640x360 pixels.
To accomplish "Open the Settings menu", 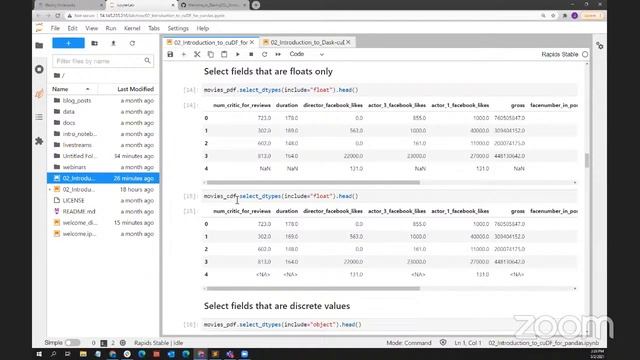I will pyautogui.click(x=178, y=28).
